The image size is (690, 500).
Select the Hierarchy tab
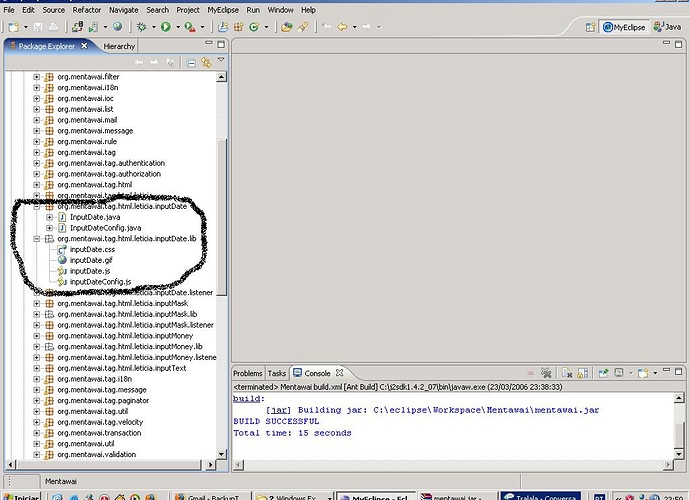coord(119,46)
